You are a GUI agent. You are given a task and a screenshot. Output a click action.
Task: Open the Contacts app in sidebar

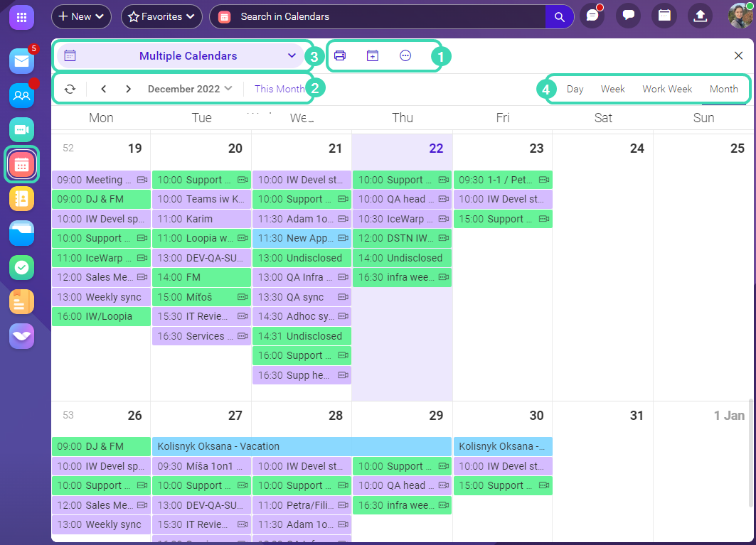tap(21, 95)
